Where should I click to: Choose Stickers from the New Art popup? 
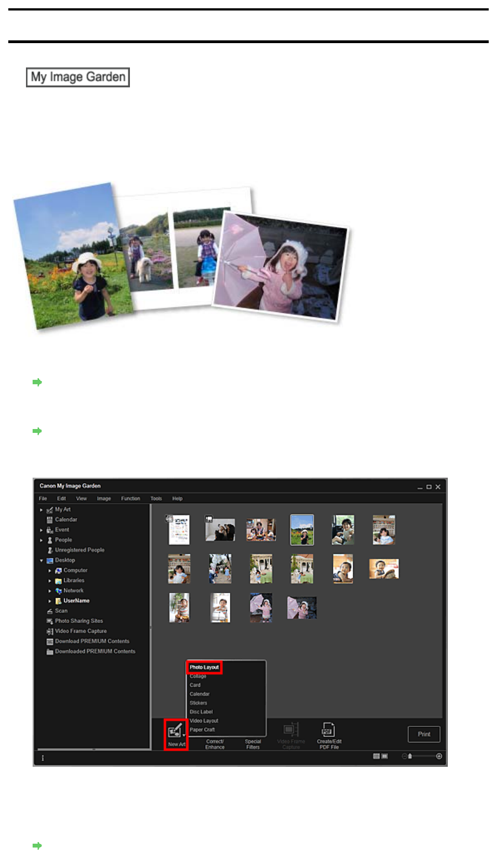coord(198,703)
